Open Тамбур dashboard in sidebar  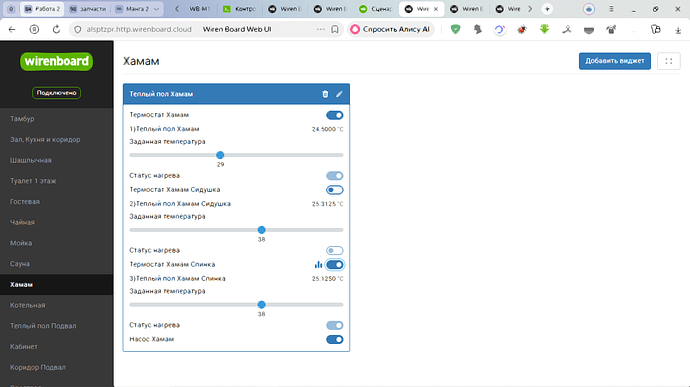57,118
